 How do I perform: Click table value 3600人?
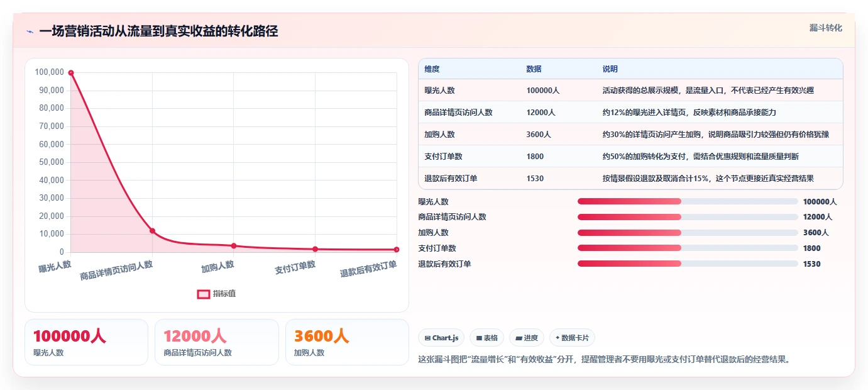539,135
